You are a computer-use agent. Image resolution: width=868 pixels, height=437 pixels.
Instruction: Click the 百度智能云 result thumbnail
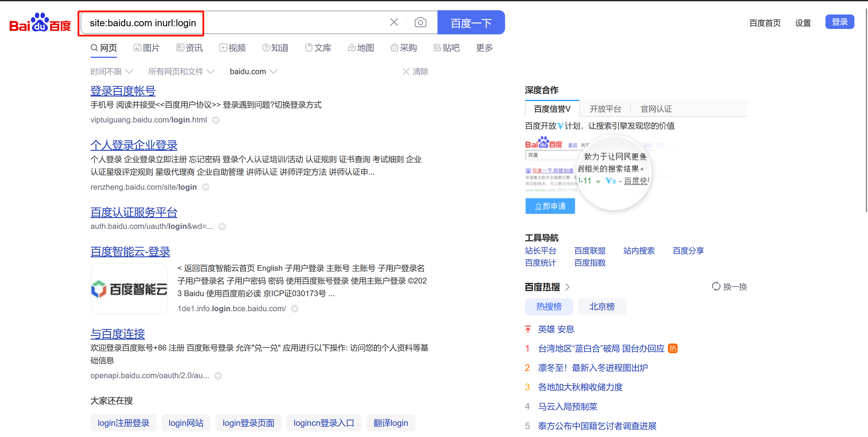pos(129,289)
